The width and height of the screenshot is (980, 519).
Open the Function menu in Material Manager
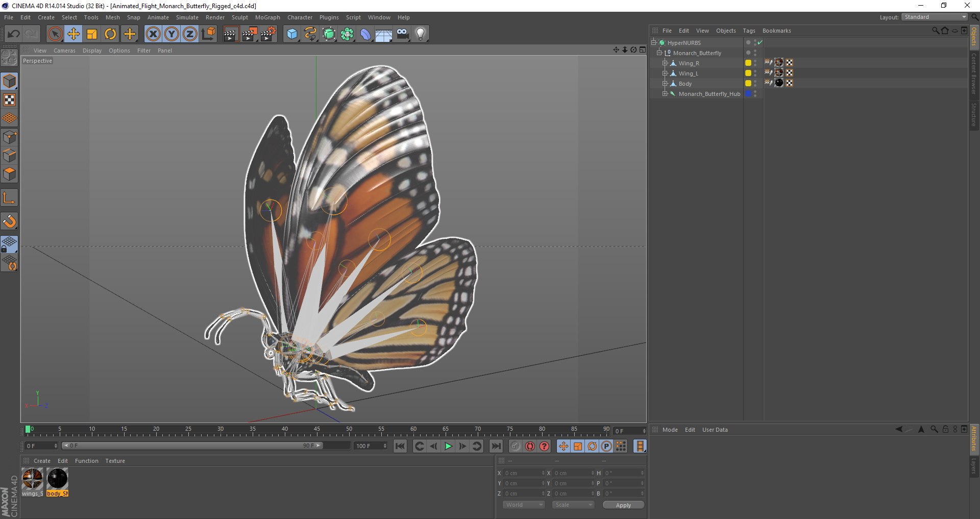(x=87, y=461)
